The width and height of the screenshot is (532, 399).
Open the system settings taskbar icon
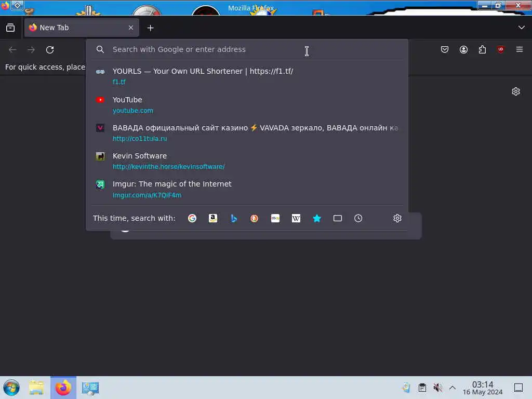[x=90, y=388]
